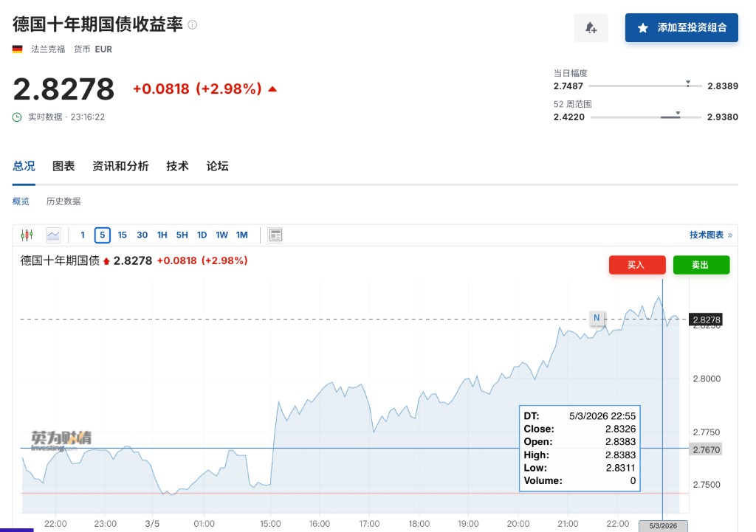Select the 1 minute interval
The width and height of the screenshot is (756, 532).
tap(83, 235)
